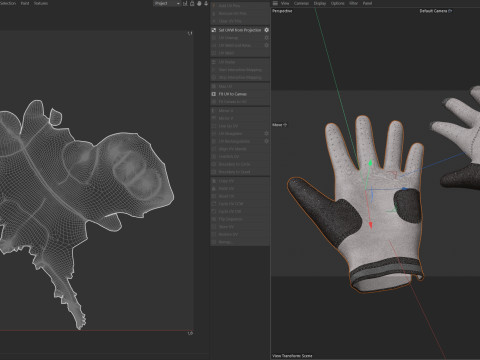The height and width of the screenshot is (360, 480).
Task: Click the Default Camera label in viewport
Action: click(x=433, y=11)
